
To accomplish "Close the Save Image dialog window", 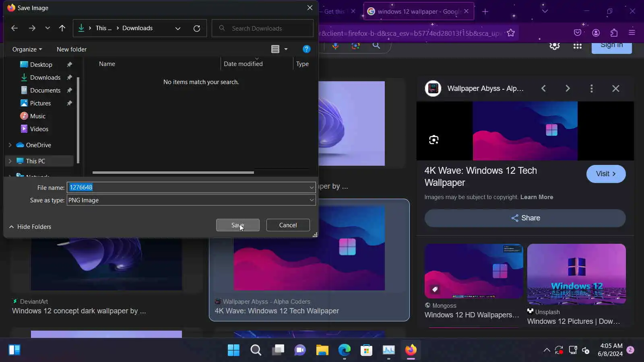I will pos(310,8).
